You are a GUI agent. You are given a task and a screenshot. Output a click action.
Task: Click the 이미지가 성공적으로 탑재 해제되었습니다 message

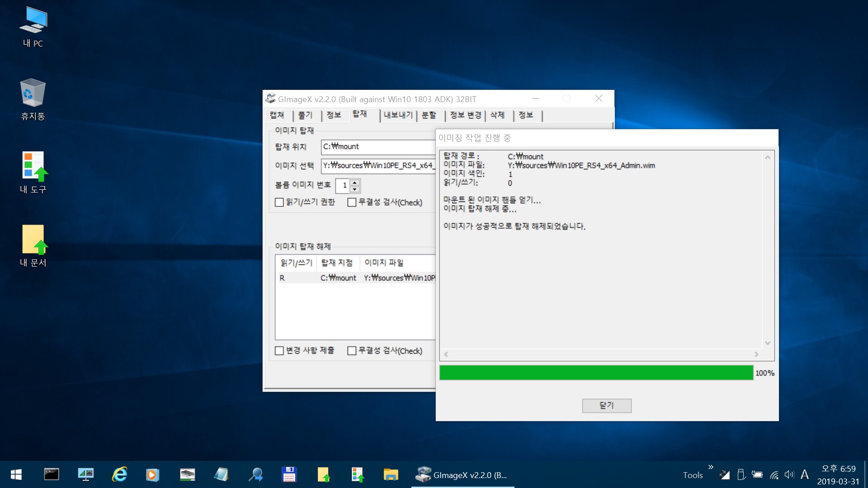[514, 226]
